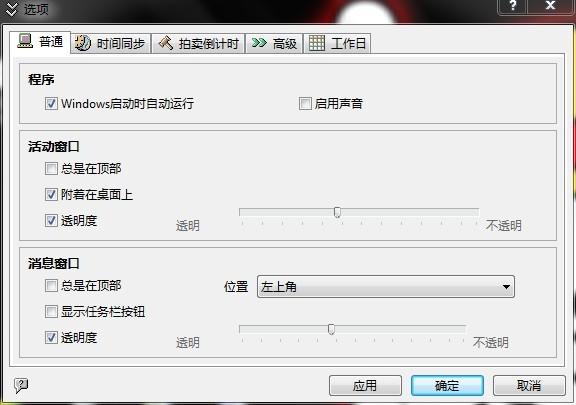
Task: Click the green double-arrow 高级 icon
Action: 259,43
